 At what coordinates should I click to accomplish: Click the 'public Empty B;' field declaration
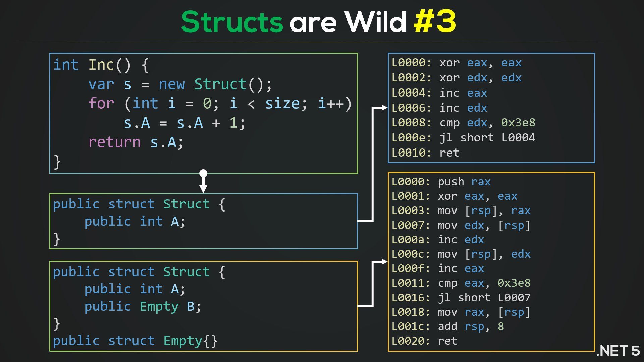coord(143,306)
